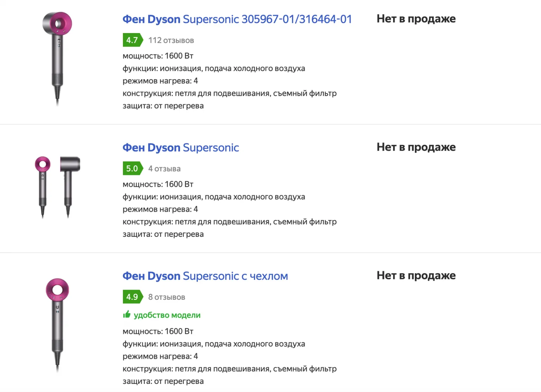Click мощность: 1600 Вт under the 4.7-rated dryer
The image size is (541, 392).
click(158, 56)
